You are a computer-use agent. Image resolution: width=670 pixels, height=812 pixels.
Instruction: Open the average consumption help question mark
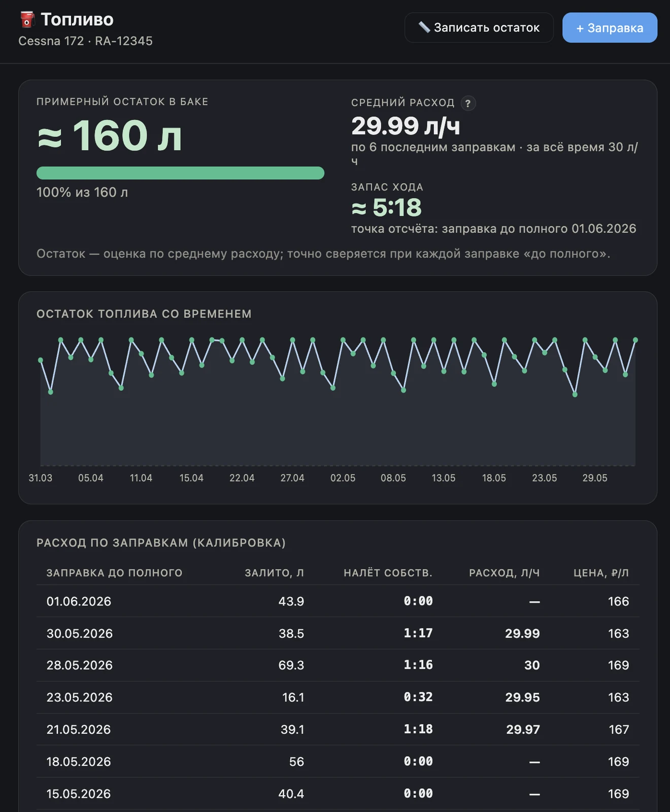point(468,103)
